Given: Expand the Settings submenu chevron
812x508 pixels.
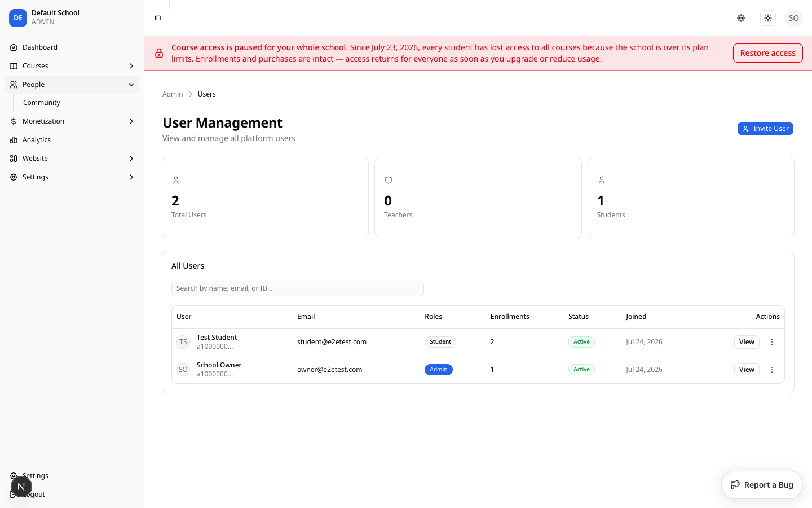Looking at the screenshot, I should (x=131, y=177).
